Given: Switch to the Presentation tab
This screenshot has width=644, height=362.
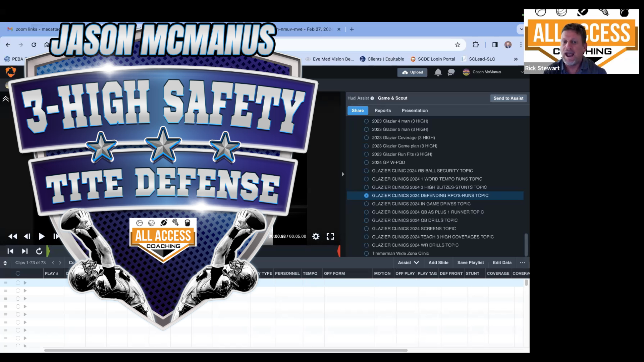Looking at the screenshot, I should [x=415, y=111].
